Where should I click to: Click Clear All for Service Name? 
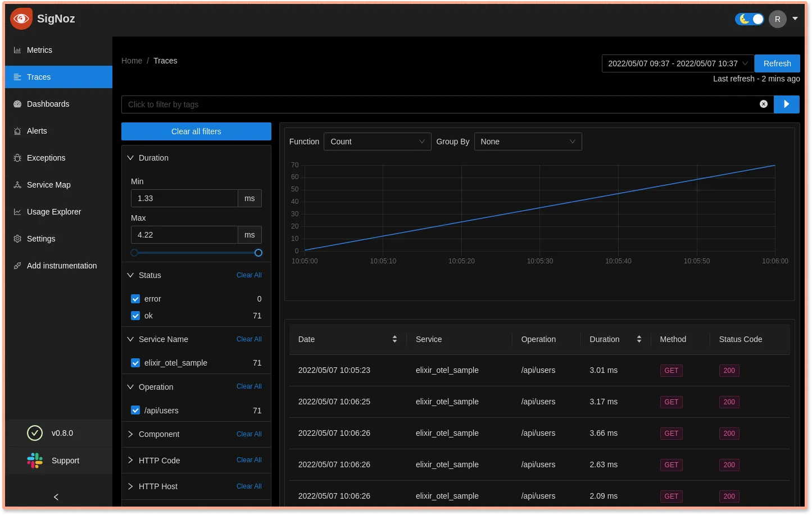click(x=249, y=339)
